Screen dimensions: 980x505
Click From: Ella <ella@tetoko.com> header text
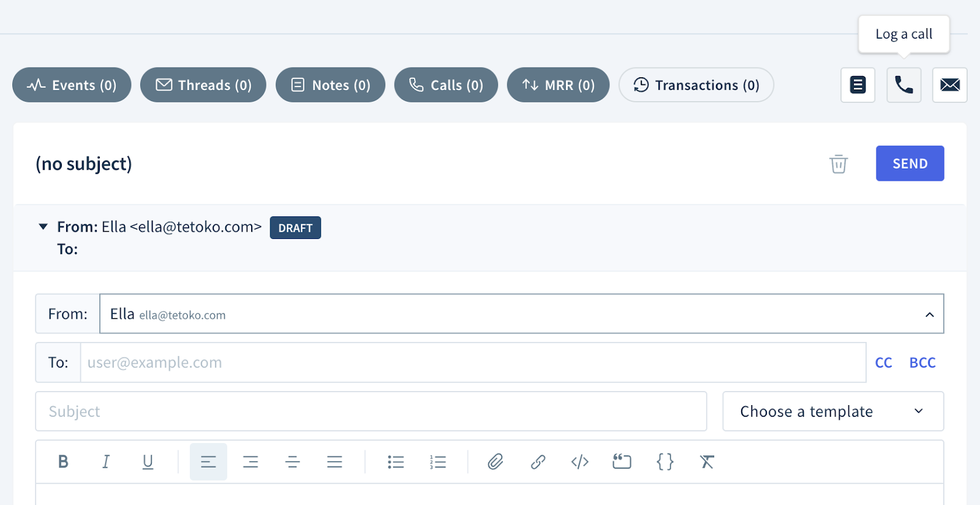click(x=159, y=227)
